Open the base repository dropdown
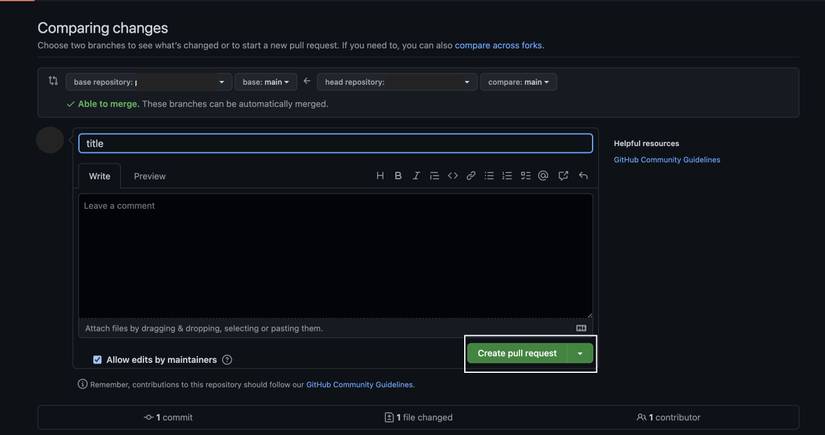 coord(149,82)
